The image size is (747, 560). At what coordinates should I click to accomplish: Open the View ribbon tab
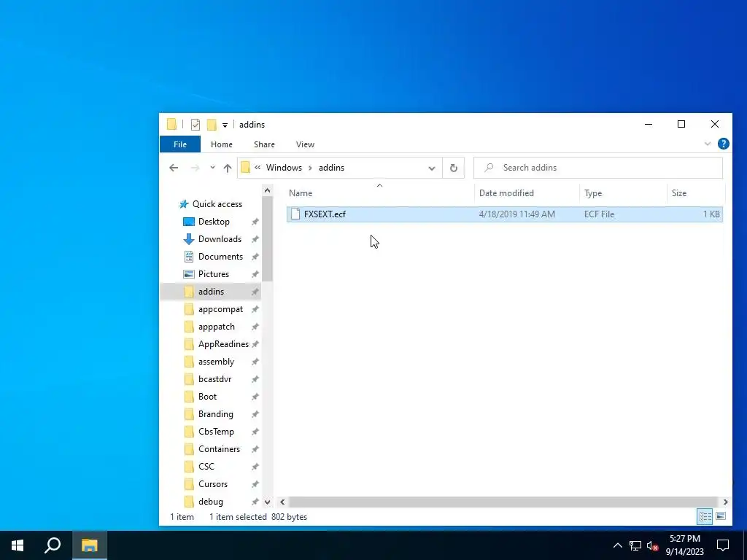point(305,144)
